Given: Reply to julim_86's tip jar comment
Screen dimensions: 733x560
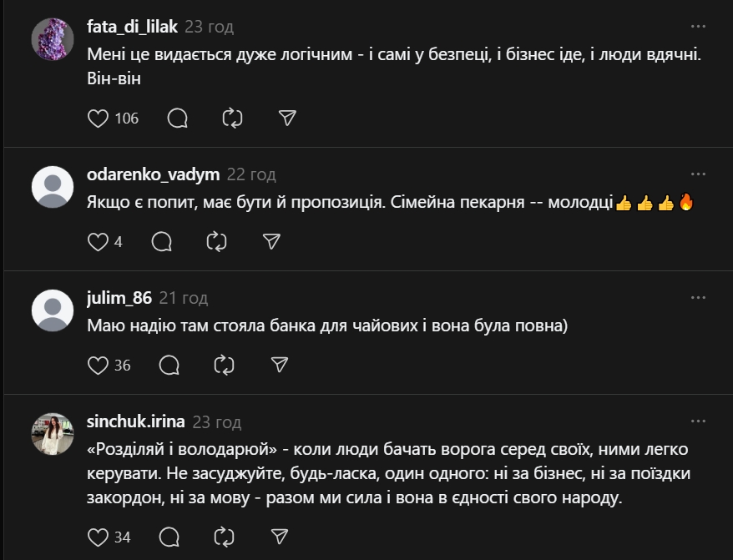Looking at the screenshot, I should coord(169,365).
